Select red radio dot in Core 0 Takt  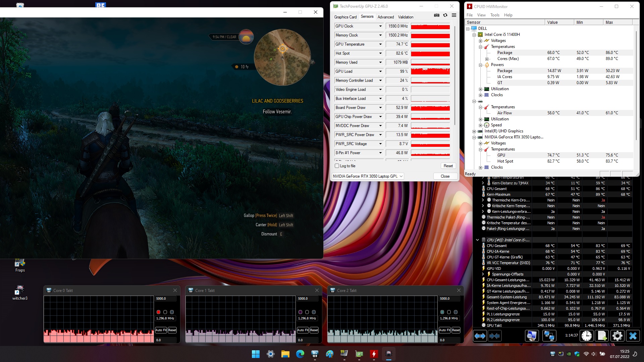pos(158,312)
